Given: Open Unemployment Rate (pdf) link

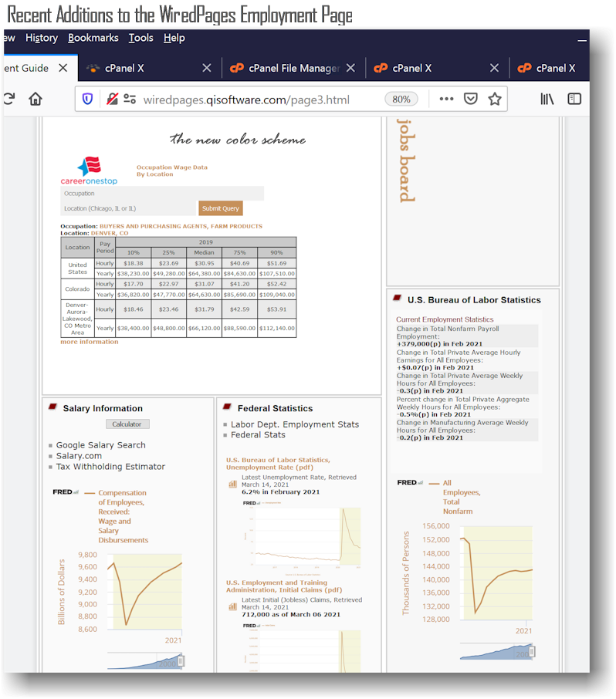Looking at the screenshot, I should [278, 464].
